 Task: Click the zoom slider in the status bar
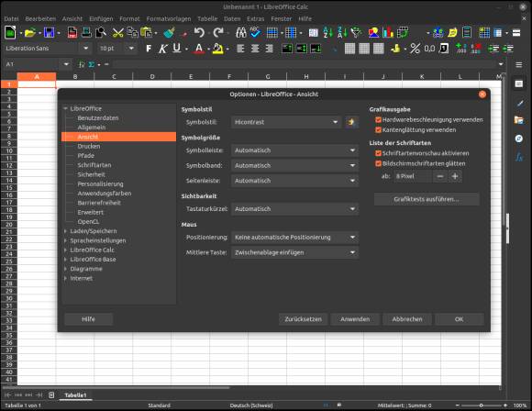(482, 405)
